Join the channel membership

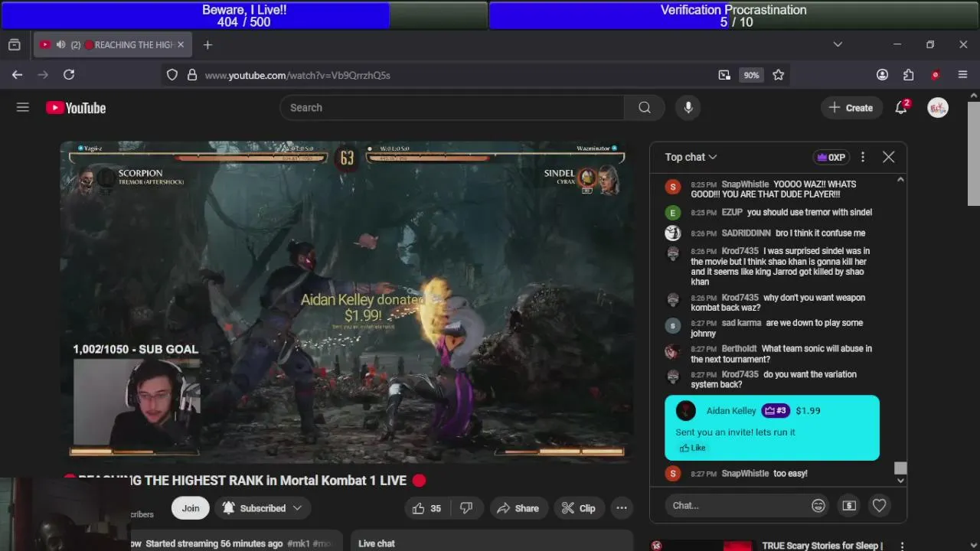click(191, 508)
